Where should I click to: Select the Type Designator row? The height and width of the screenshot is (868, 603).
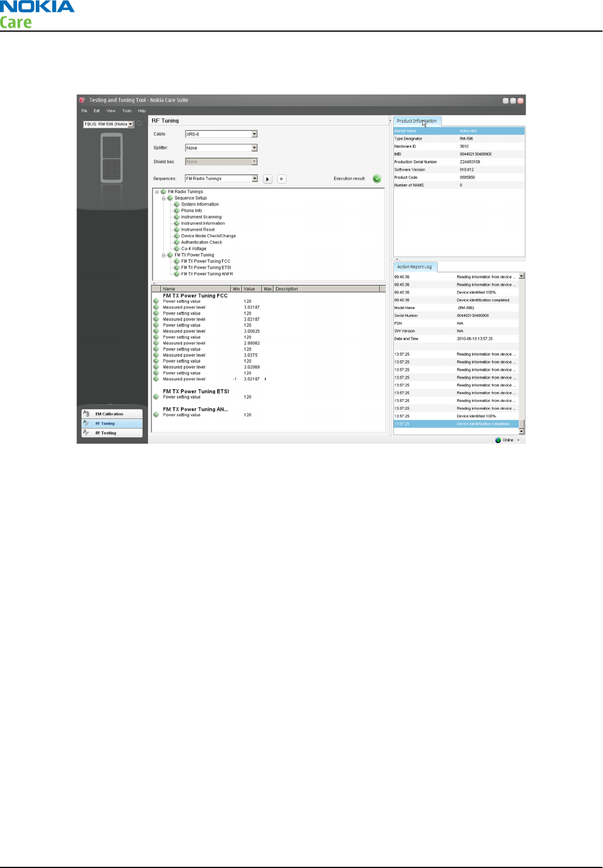pos(459,139)
